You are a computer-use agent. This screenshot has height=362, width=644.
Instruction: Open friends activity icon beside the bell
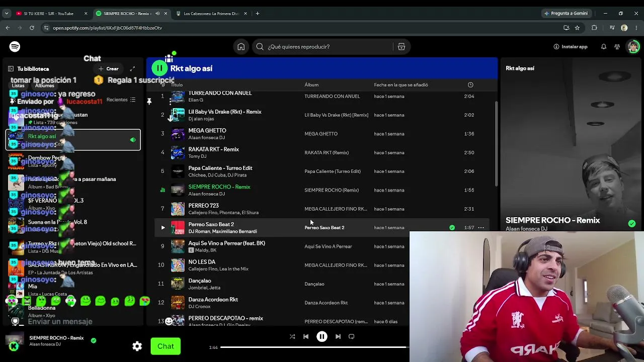pyautogui.click(x=617, y=47)
